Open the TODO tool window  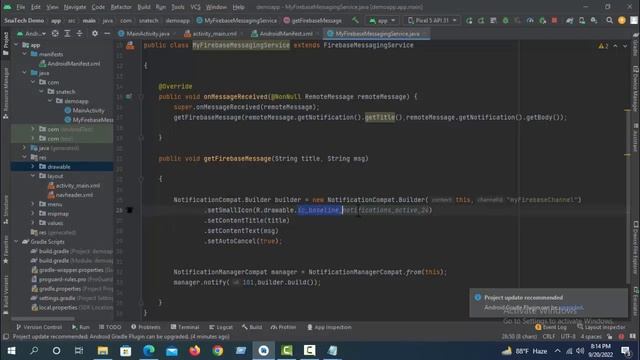[x=110, y=327]
